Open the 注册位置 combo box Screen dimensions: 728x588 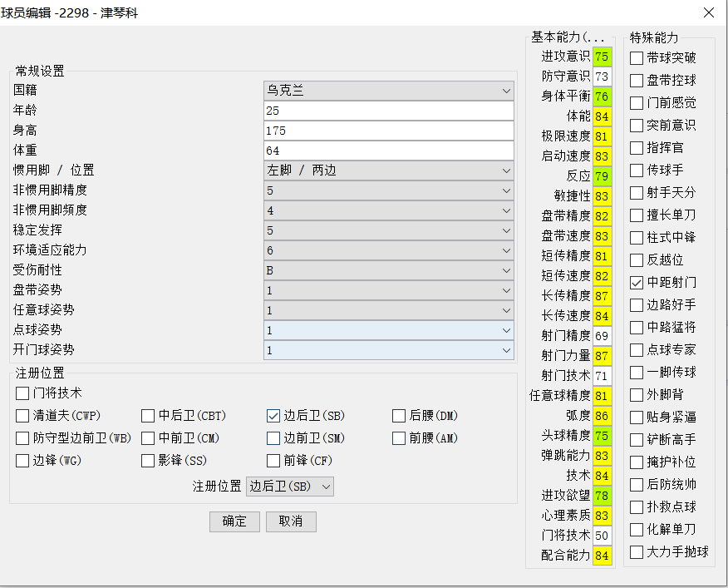(290, 487)
